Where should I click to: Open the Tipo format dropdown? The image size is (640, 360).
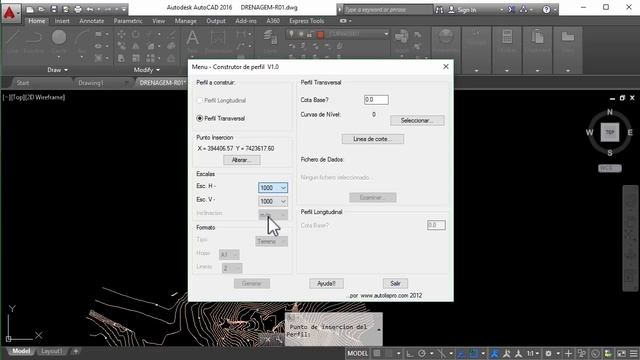(271, 242)
